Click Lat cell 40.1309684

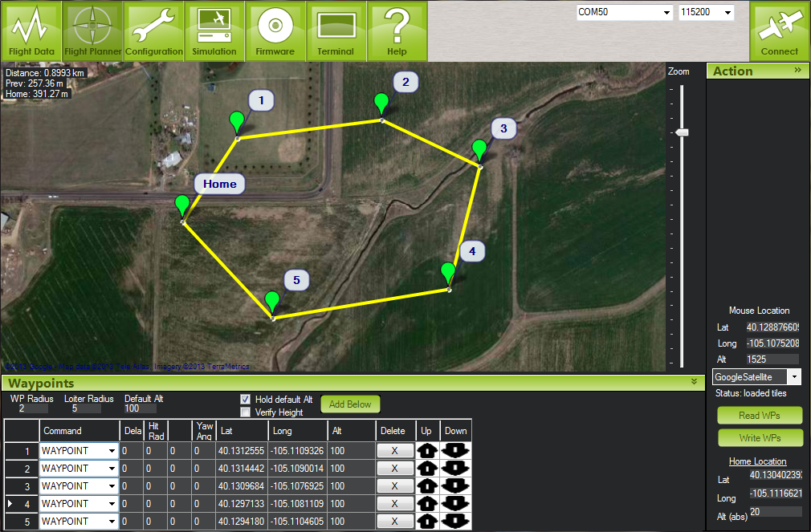point(242,486)
